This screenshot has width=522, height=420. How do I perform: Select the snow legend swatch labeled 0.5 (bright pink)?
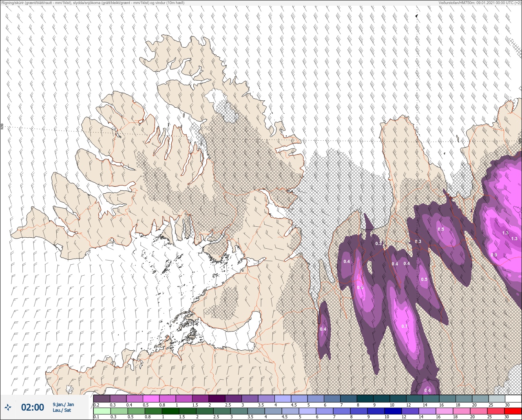tap(151, 398)
